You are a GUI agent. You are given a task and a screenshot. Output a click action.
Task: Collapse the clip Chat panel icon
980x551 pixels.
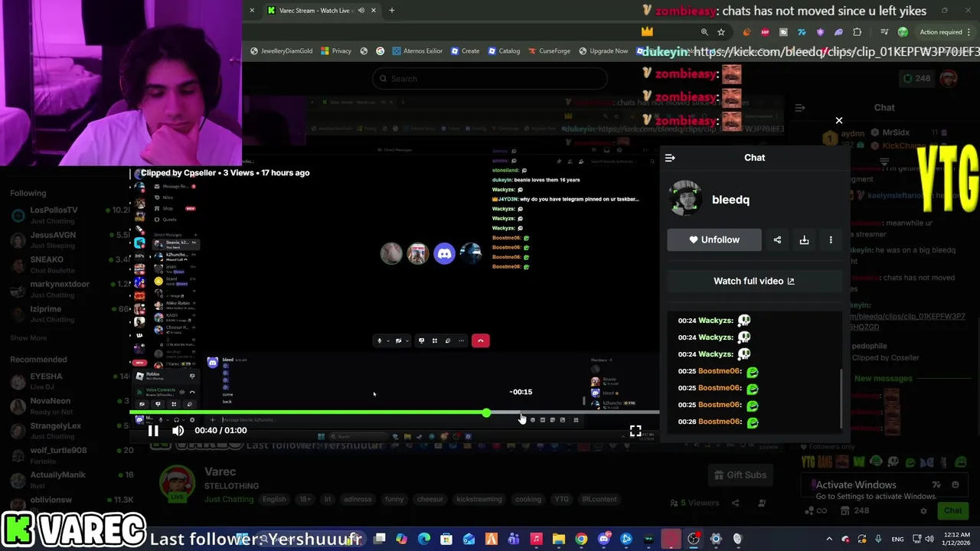(670, 158)
